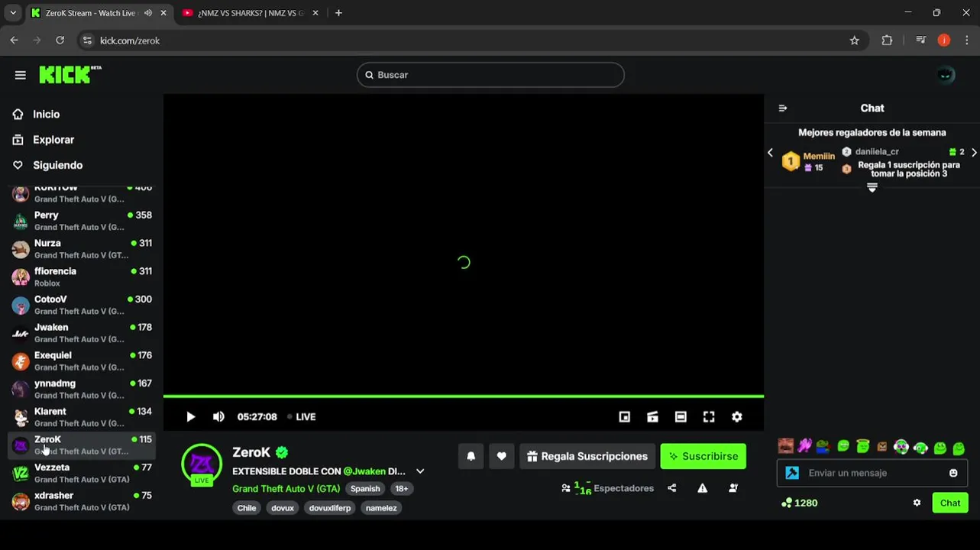Mute the stream volume
Image resolution: width=980 pixels, height=550 pixels.
[218, 417]
